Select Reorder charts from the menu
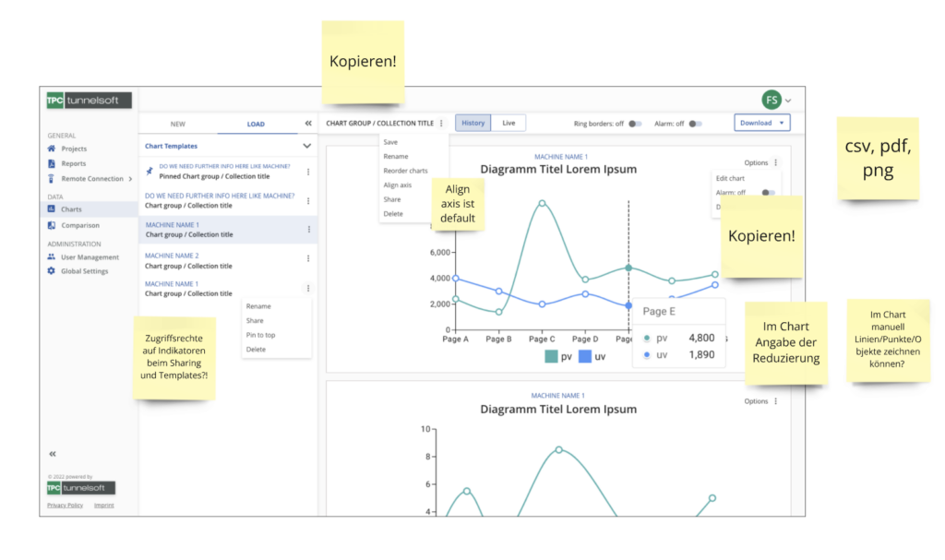 click(405, 171)
